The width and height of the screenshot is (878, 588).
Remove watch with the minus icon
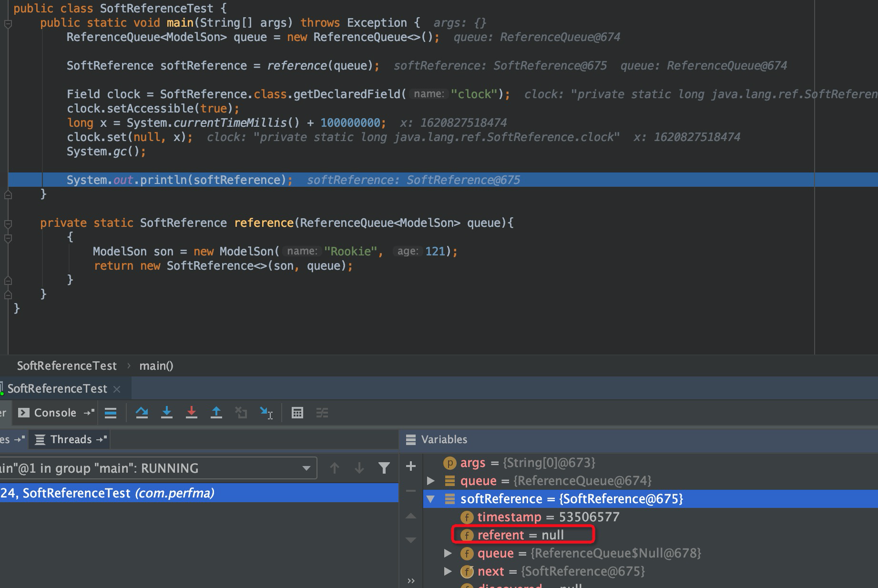(x=411, y=490)
